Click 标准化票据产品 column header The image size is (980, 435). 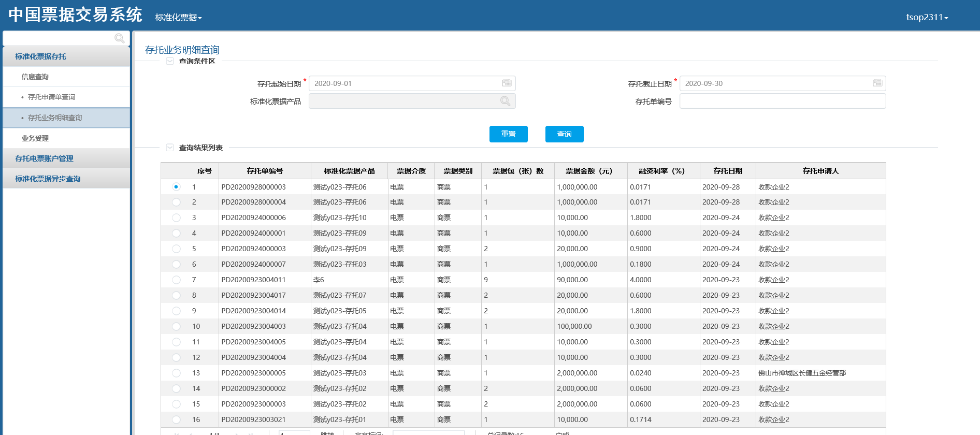click(x=349, y=171)
